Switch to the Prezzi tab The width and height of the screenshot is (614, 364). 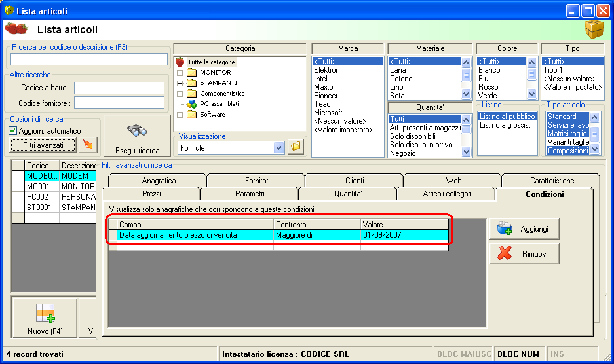(x=151, y=194)
